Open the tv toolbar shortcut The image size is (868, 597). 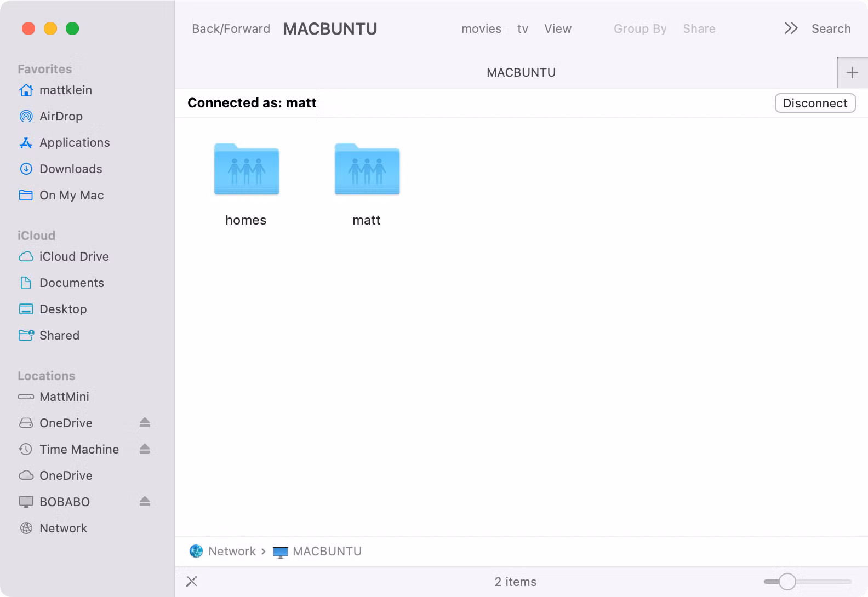[x=523, y=28]
